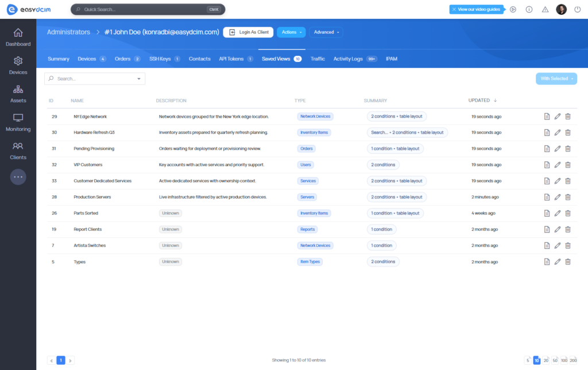
Task: Click the power logout icon
Action: click(x=578, y=9)
